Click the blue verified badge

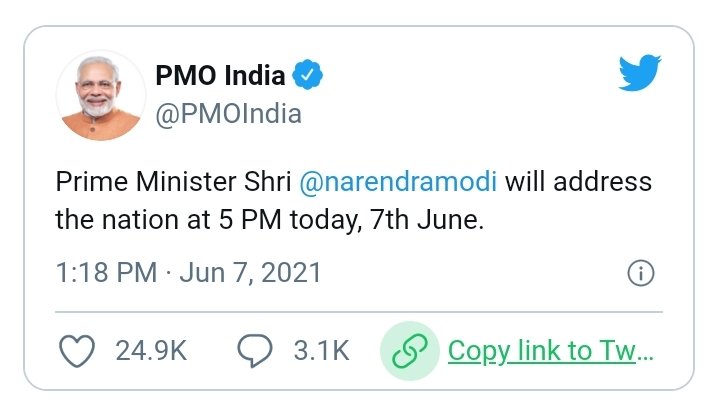point(307,75)
